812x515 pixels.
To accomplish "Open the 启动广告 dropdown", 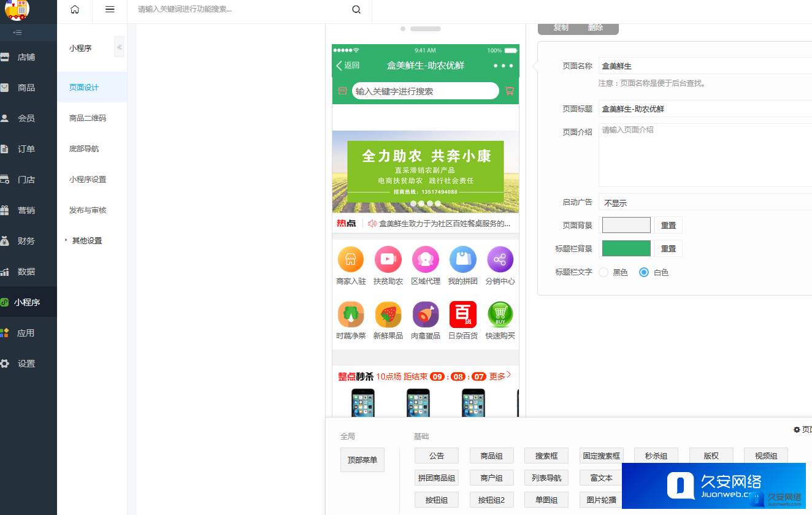I will coord(705,202).
